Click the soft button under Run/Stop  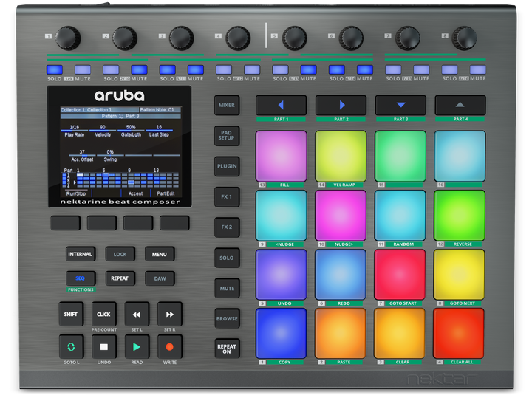[66, 223]
